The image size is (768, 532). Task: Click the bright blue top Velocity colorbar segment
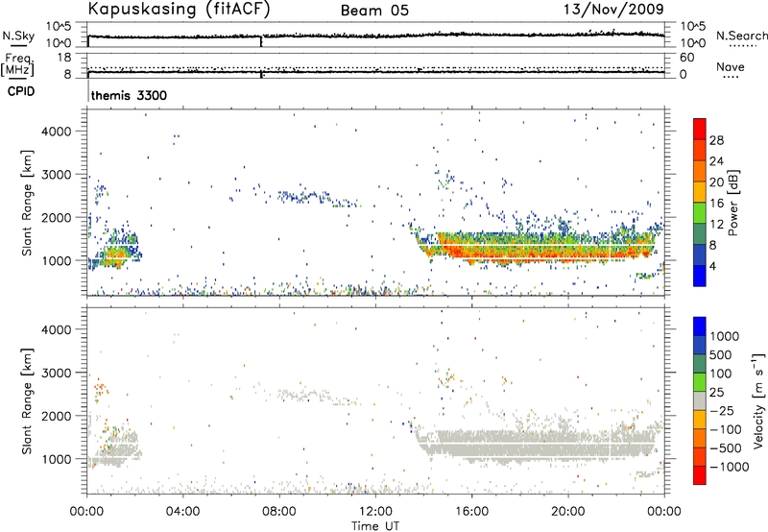(x=700, y=326)
